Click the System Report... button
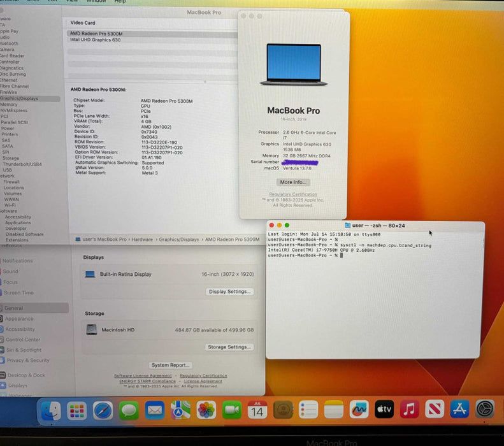This screenshot has width=504, height=446. click(x=170, y=365)
